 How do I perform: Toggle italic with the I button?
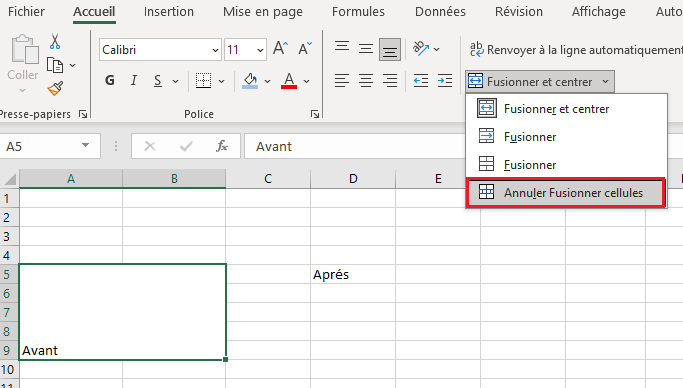[x=134, y=81]
